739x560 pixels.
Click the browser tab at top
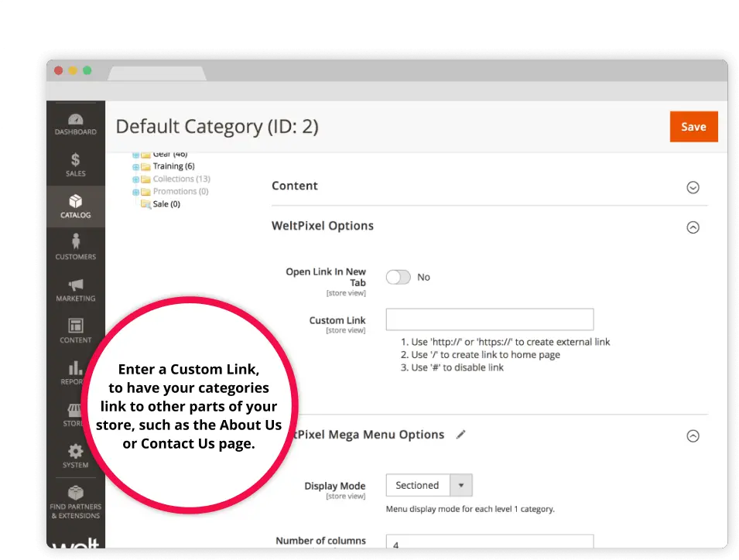[157, 73]
